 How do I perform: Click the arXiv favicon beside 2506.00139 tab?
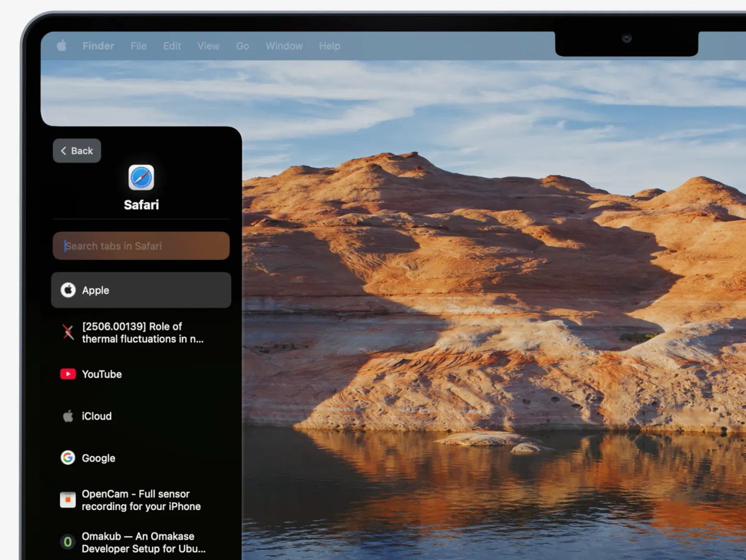(68, 332)
